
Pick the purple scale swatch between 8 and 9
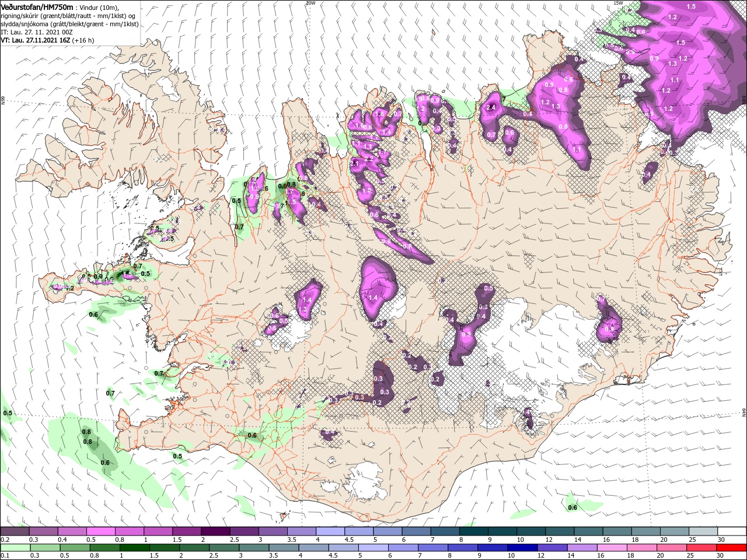click(474, 531)
